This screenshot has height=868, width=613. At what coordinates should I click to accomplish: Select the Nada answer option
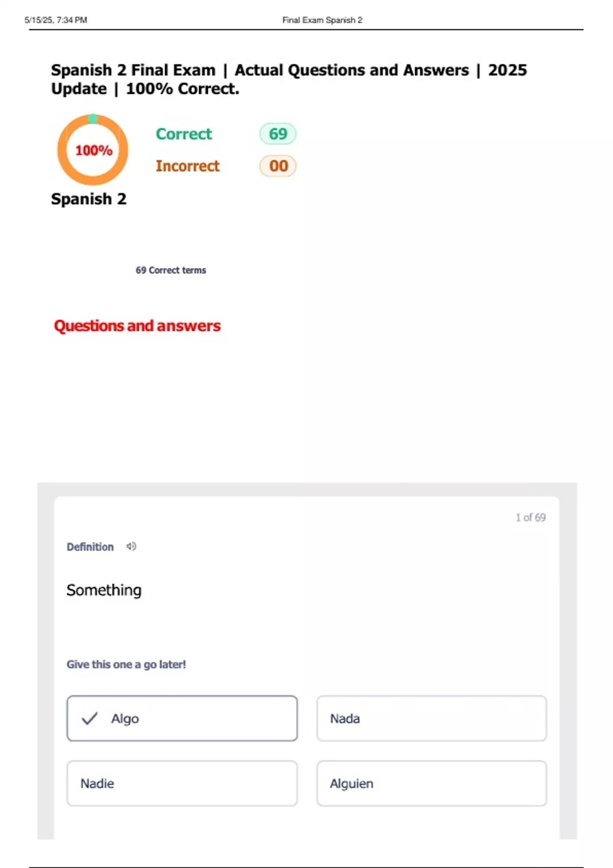pos(432,718)
